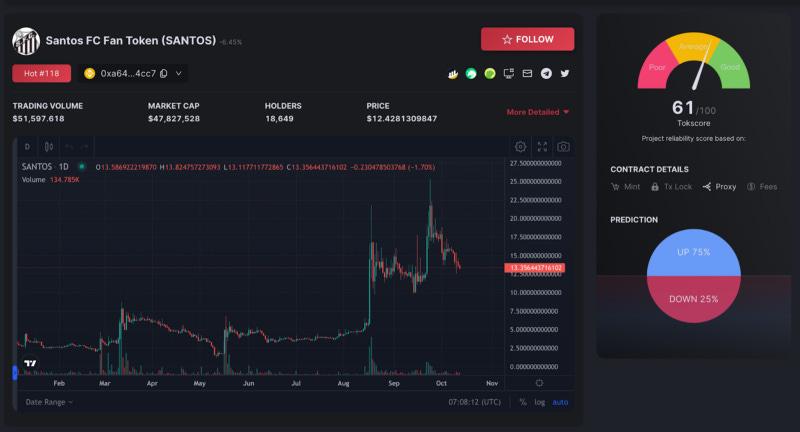Open the Date Range dropdown
This screenshot has width=800, height=432.
coord(49,402)
